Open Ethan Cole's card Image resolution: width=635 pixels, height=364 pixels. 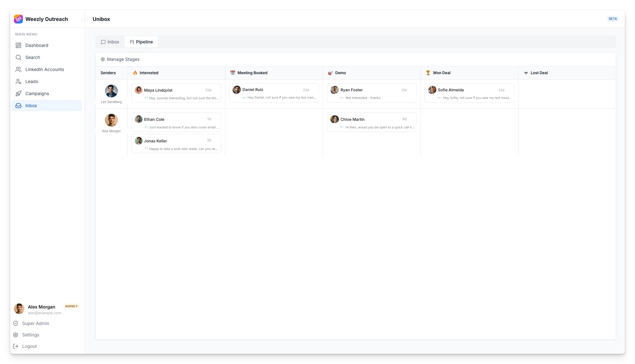pyautogui.click(x=176, y=122)
